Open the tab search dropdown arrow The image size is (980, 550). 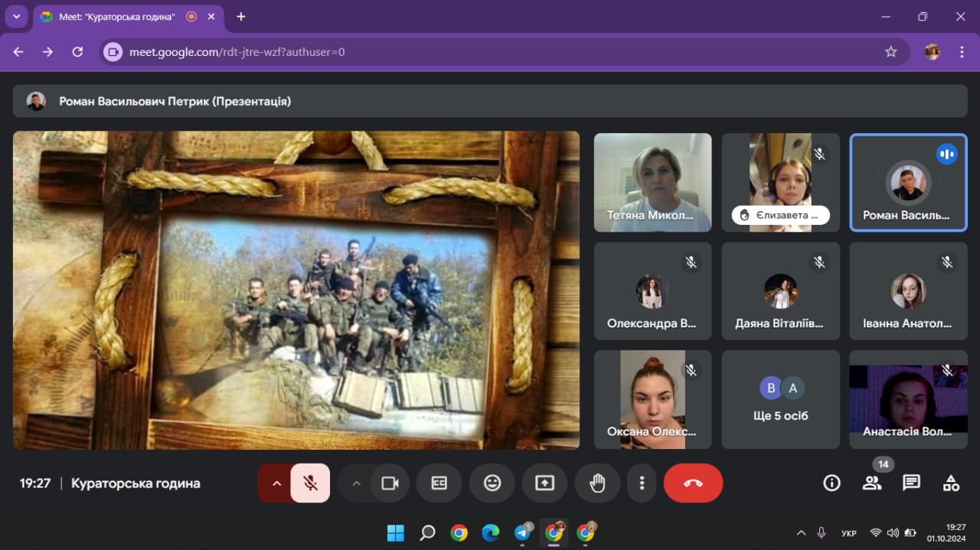[x=16, y=17]
